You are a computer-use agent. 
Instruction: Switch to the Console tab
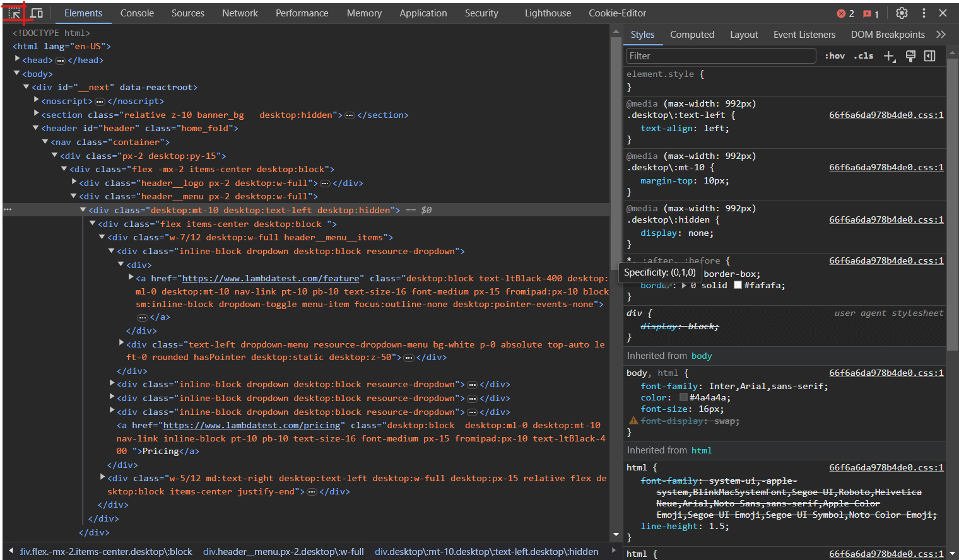coord(137,13)
